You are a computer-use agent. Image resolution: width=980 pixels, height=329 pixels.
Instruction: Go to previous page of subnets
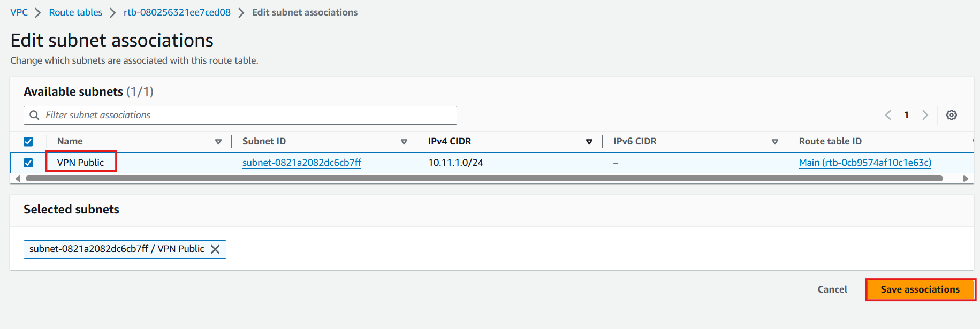[x=888, y=115]
